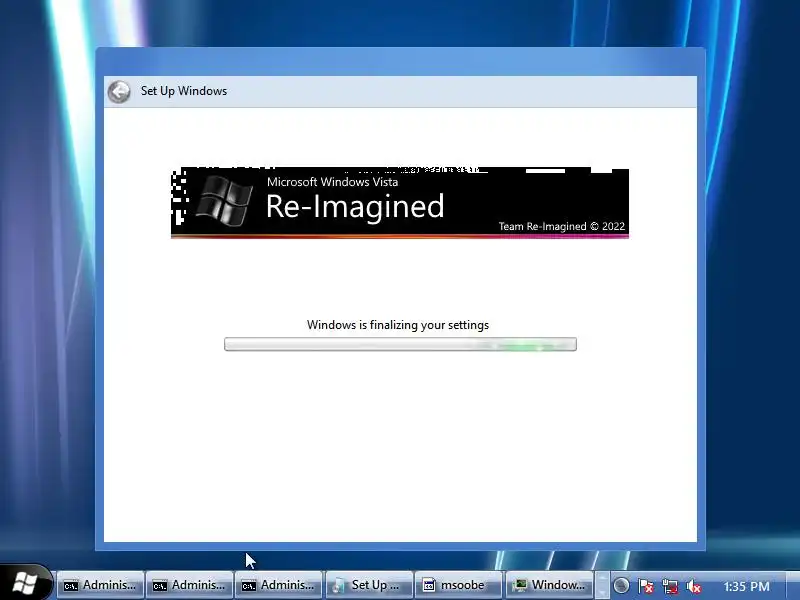The image size is (800, 600).
Task: Open the Window... taskbar button
Action: point(549,585)
